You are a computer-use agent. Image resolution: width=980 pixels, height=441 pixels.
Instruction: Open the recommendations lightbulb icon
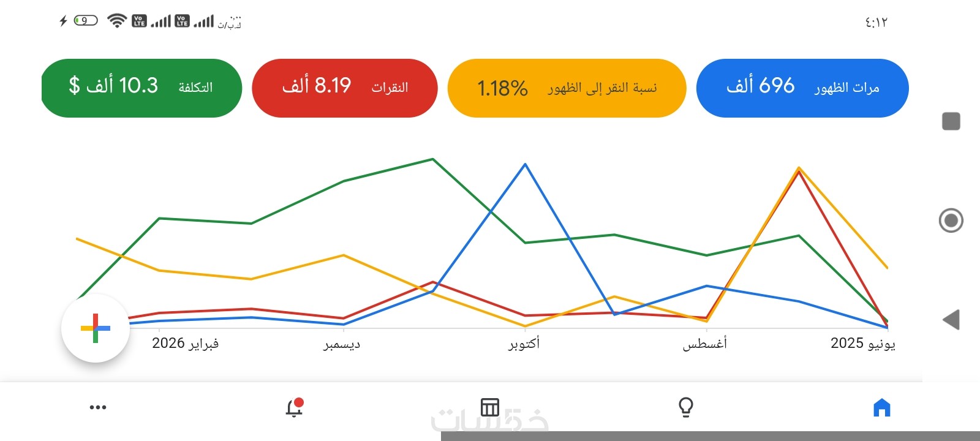[686, 407]
